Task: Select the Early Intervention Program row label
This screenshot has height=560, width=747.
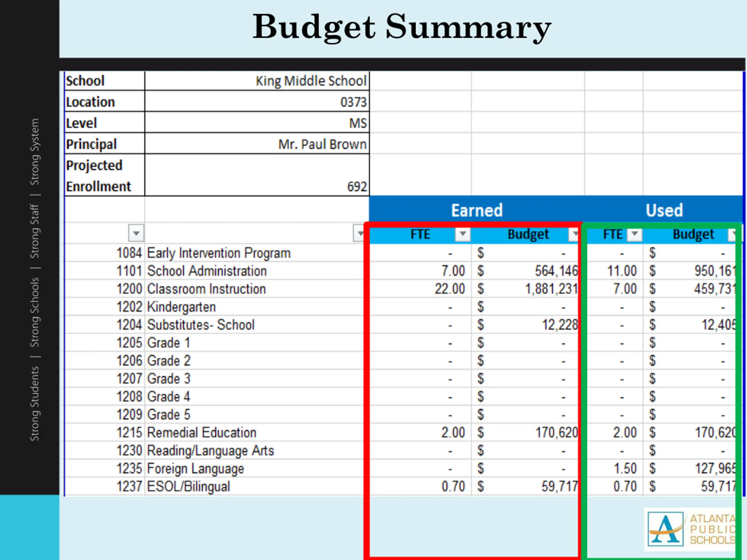Action: (x=219, y=253)
